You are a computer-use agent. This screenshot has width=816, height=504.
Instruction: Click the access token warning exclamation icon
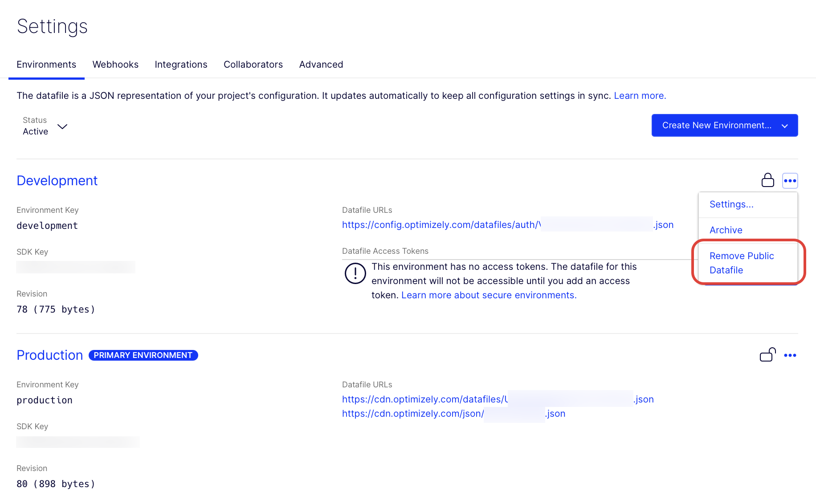tap(355, 273)
